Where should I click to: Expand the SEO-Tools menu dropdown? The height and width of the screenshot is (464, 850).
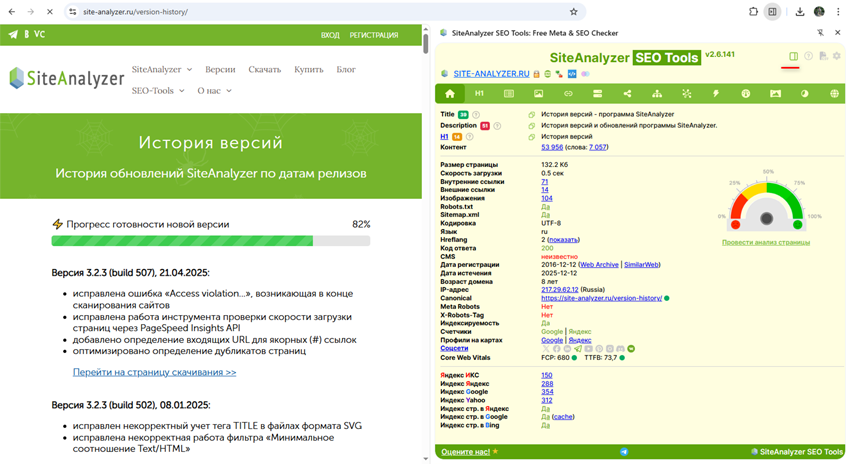[158, 91]
